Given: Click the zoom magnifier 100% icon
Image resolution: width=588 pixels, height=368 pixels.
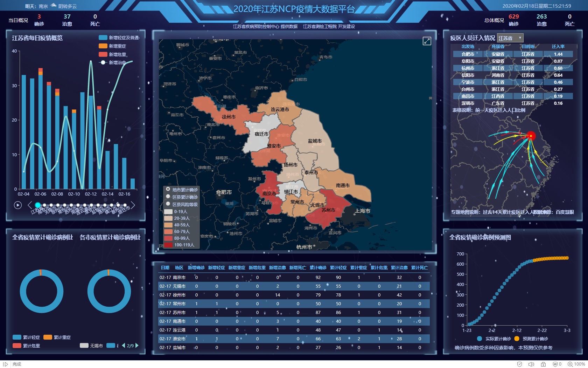Looking at the screenshot, I should (x=570, y=364).
